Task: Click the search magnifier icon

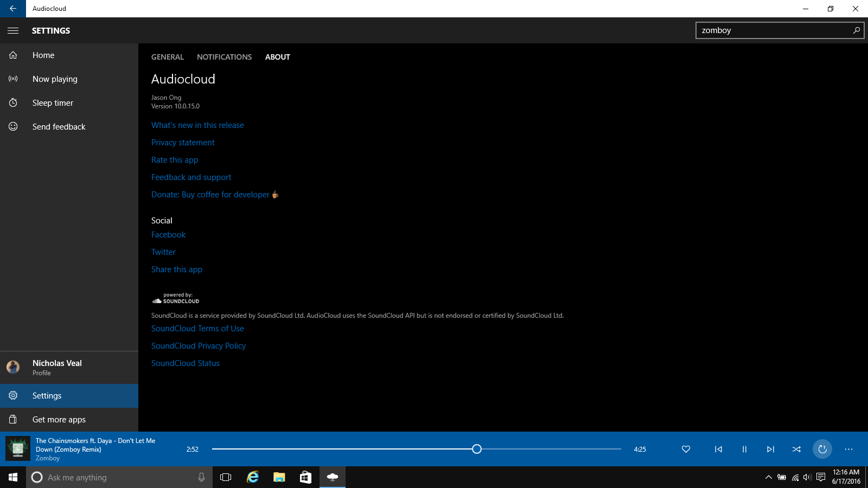Action: tap(857, 30)
